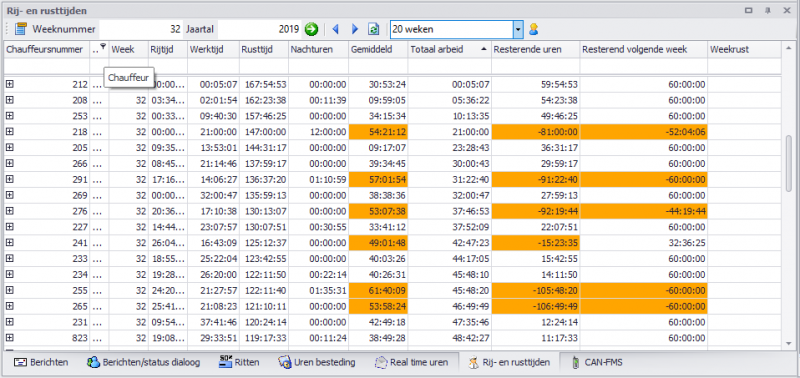Expand row for chauffeur 212
Viewport: 800px width, 378px height.
coord(9,84)
